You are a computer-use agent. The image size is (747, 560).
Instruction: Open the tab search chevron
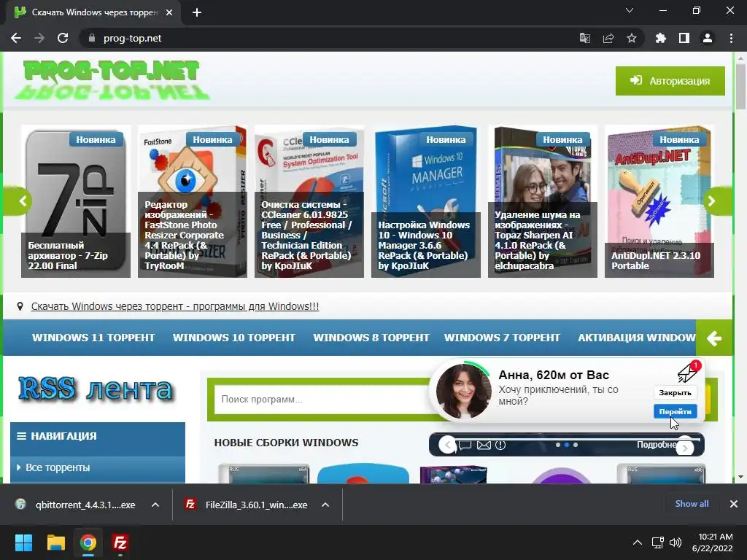(630, 10)
